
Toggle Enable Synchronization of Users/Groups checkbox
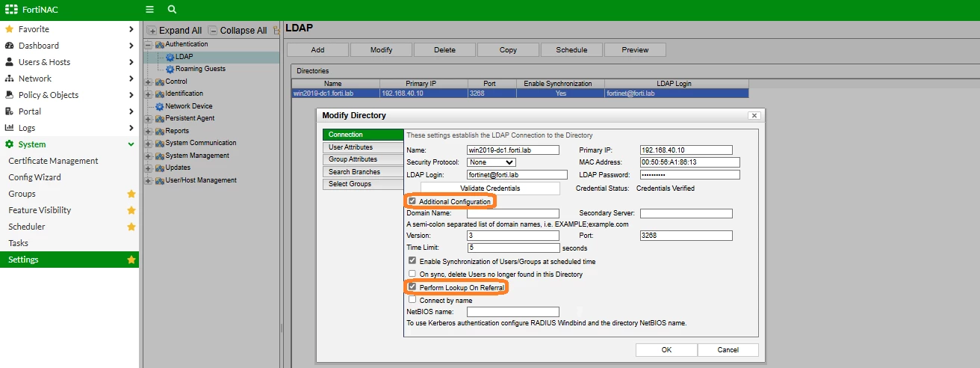(x=412, y=262)
